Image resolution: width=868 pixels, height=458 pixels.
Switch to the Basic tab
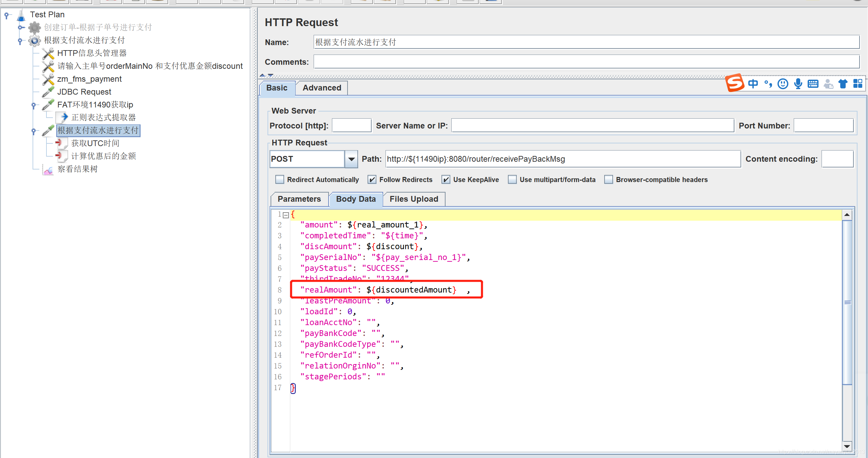(x=277, y=88)
